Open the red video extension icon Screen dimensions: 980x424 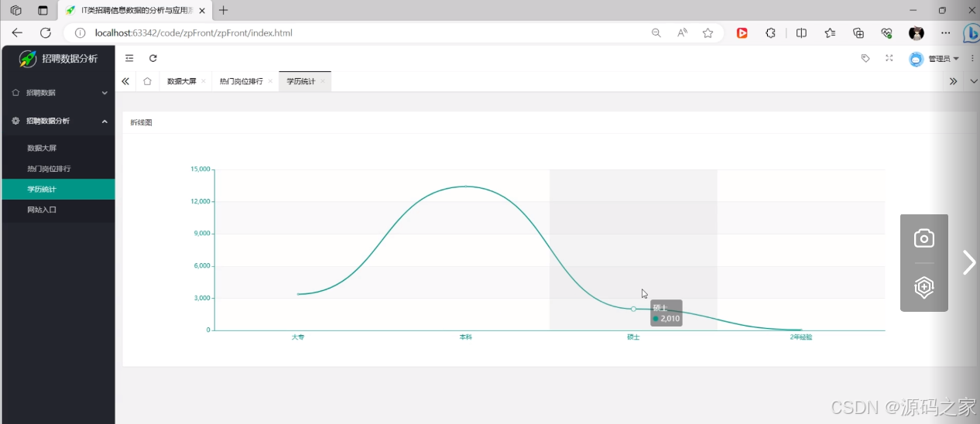[742, 33]
